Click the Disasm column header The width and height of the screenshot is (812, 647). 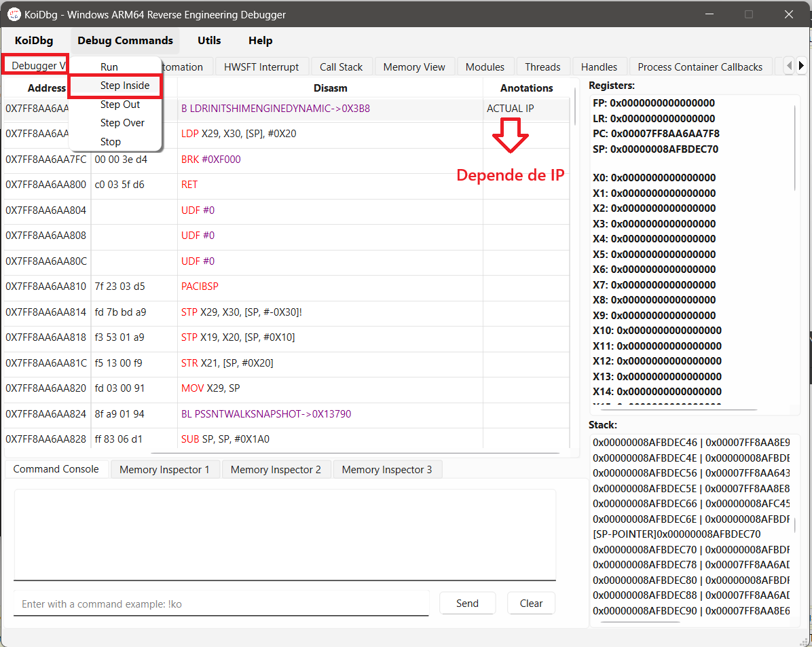[x=331, y=88]
